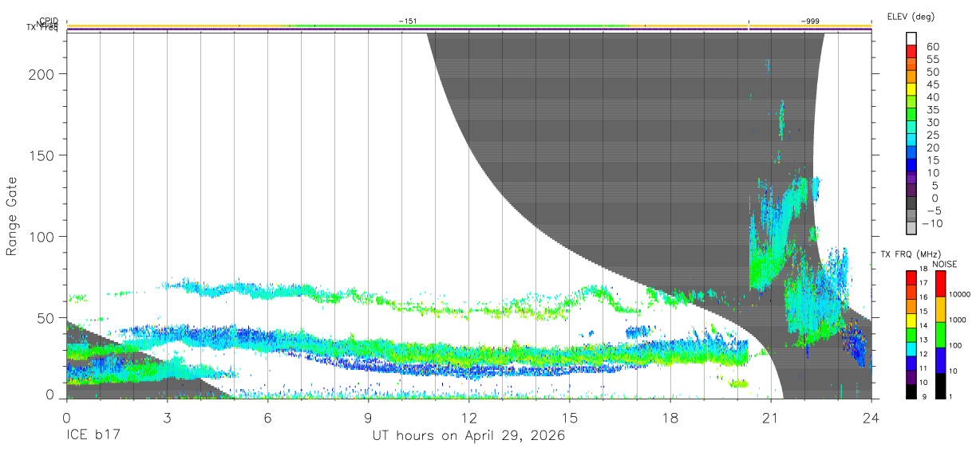
Task: Click the '-5' label on ELEV colorbar
Action: (x=935, y=210)
